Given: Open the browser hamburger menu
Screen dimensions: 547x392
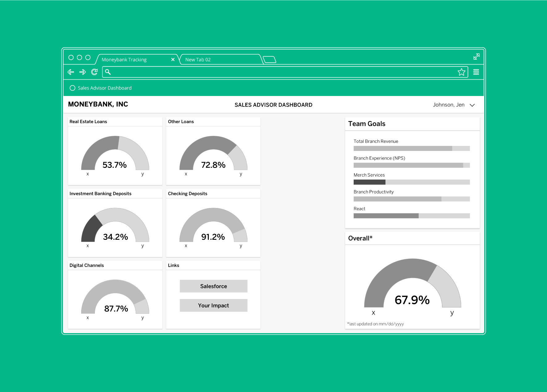Looking at the screenshot, I should coord(476,72).
